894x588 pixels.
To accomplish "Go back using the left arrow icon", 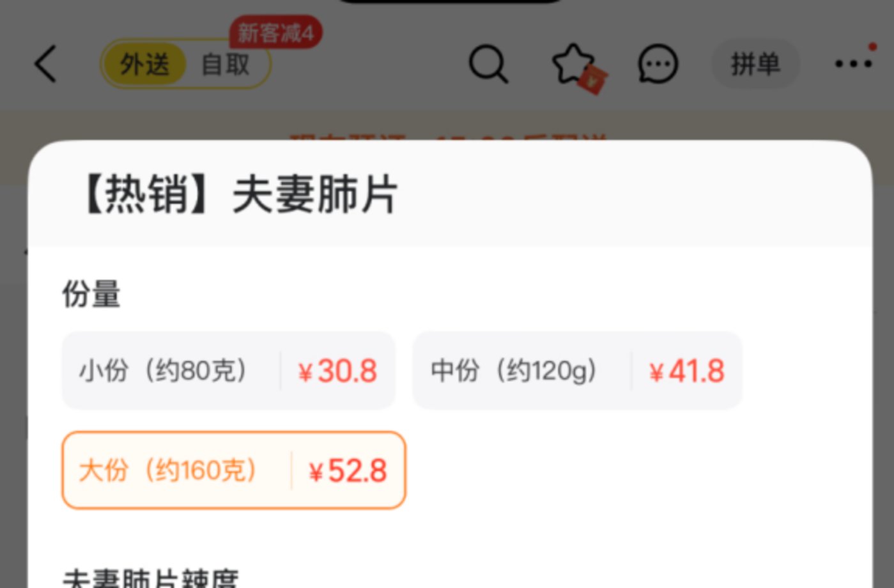I will (46, 63).
